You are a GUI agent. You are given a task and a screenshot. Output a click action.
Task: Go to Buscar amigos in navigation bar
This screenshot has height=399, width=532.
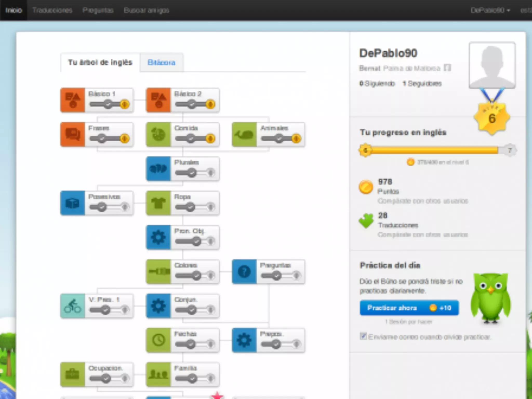(x=146, y=10)
